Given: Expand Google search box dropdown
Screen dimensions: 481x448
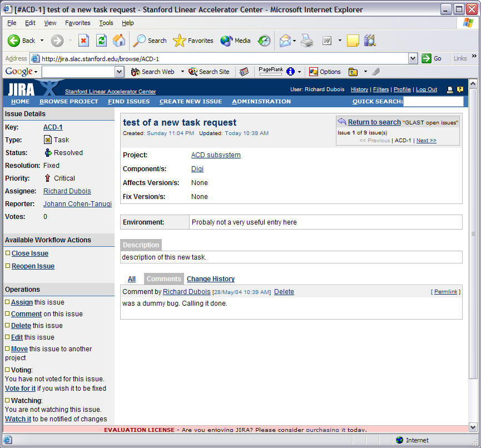Looking at the screenshot, I should 119,72.
